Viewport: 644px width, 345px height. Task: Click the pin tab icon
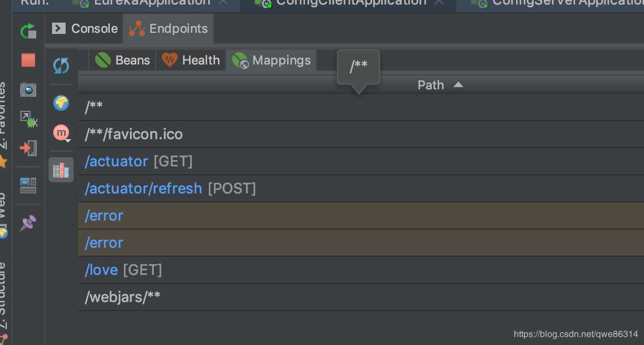28,223
